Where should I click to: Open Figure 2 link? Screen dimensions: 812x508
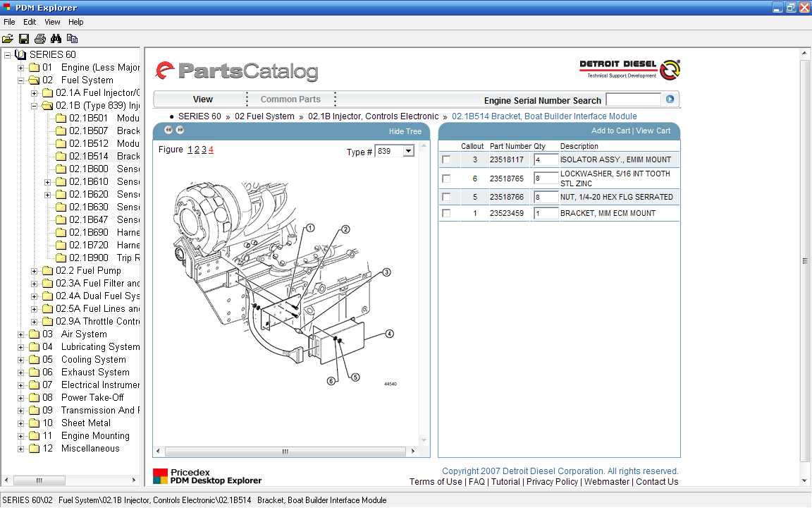197,150
